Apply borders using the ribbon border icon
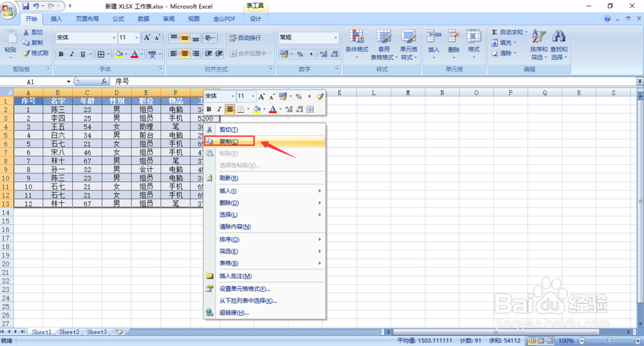Screen dimensions: 644x346 pos(101,54)
